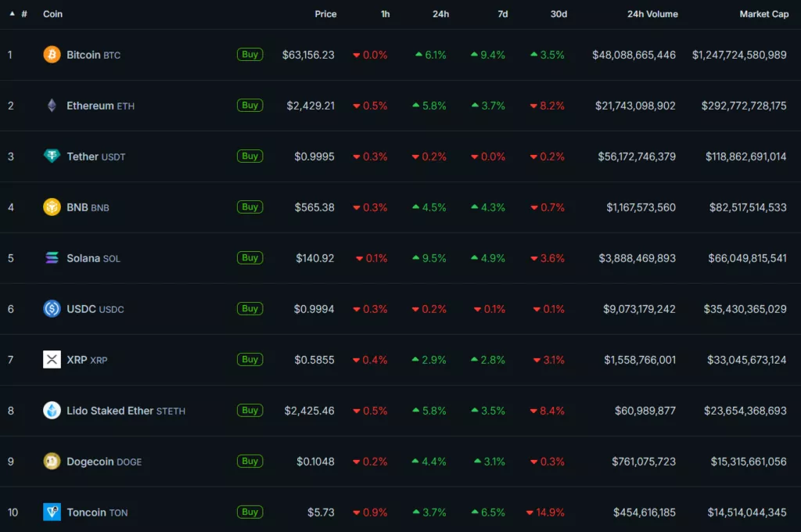Sort by rank using # column arrow
This screenshot has height=532, width=801.
click(x=13, y=14)
